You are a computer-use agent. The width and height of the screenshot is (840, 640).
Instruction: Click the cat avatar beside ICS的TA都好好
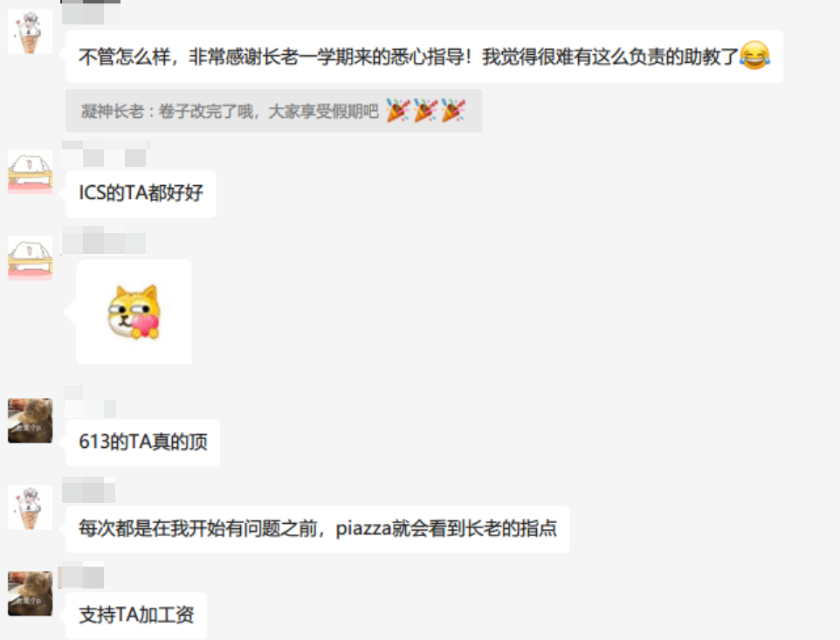[x=30, y=171]
